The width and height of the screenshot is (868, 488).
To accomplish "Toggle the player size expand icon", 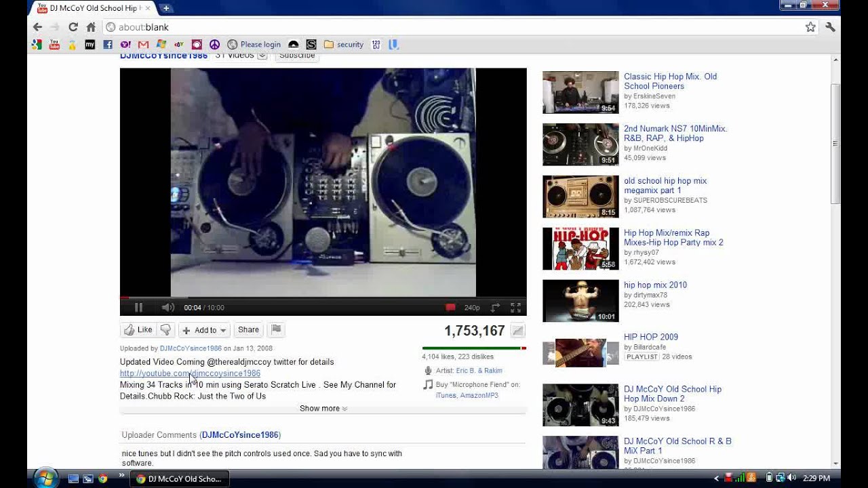I will tap(495, 308).
